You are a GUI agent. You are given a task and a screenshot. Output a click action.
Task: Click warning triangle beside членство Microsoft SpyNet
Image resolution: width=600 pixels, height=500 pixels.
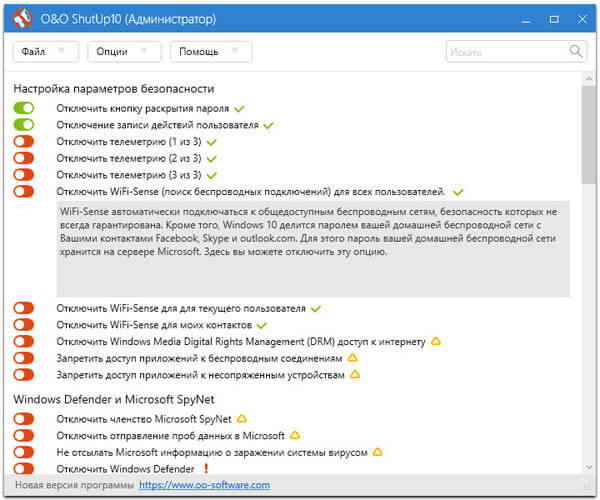pyautogui.click(x=241, y=419)
